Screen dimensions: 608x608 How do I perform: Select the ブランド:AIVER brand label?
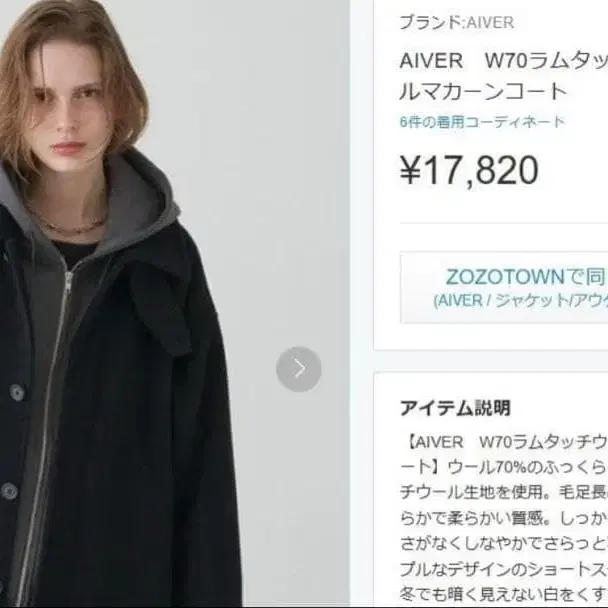(457, 22)
